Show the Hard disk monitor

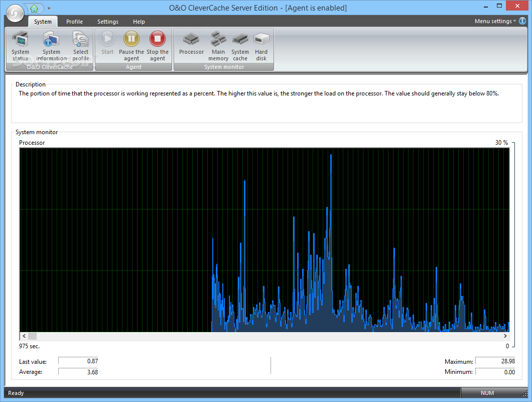(261, 46)
